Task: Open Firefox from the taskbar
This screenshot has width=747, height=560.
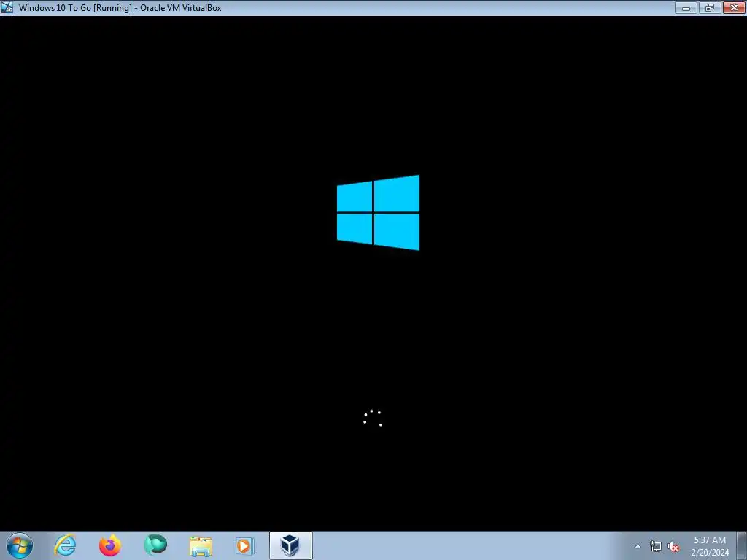Action: pos(110,545)
